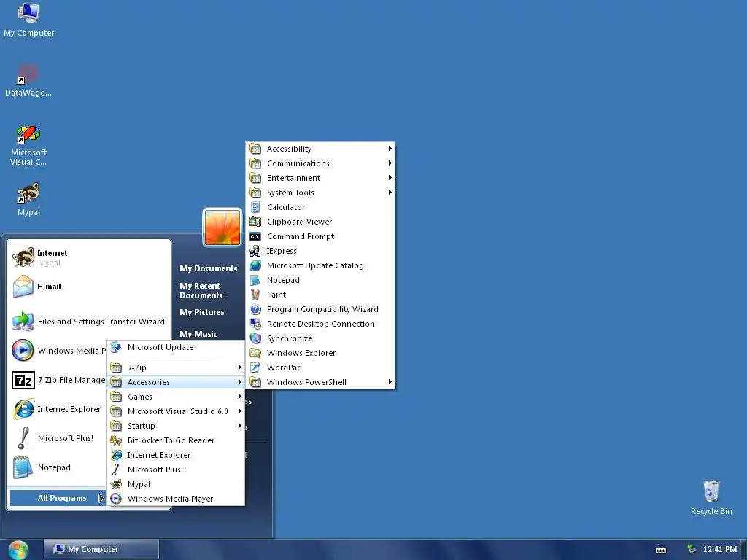This screenshot has width=747, height=560.
Task: Click the All Programs button
Action: pos(57,498)
